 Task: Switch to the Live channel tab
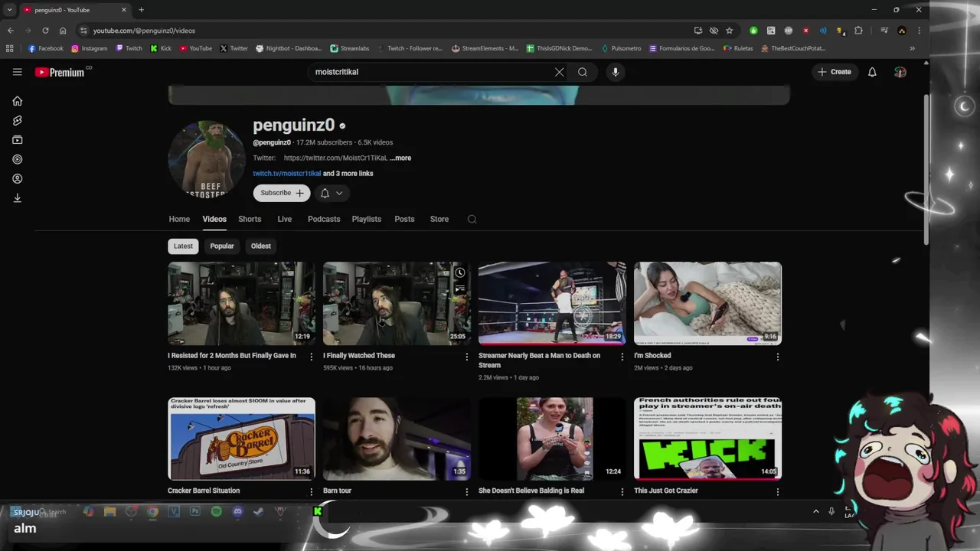click(284, 219)
